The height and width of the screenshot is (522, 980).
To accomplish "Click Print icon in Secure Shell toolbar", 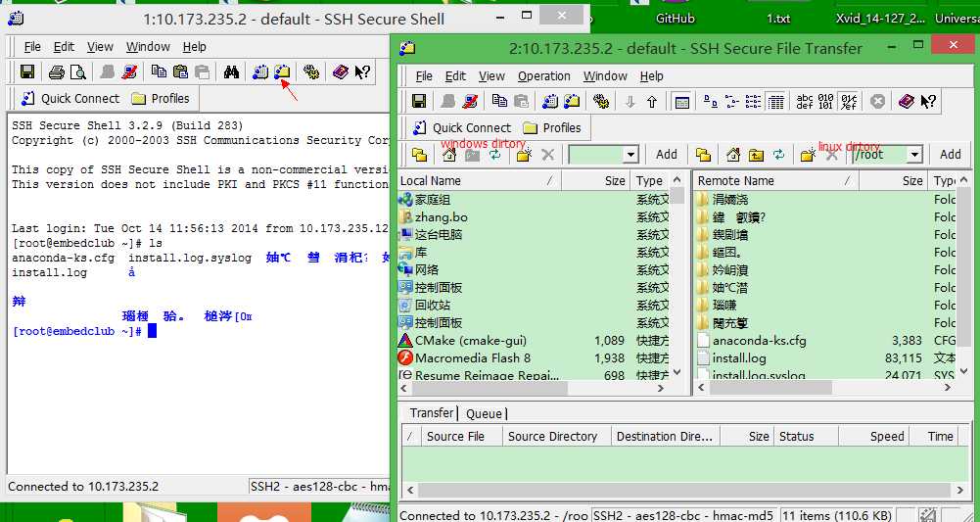I will tap(56, 71).
